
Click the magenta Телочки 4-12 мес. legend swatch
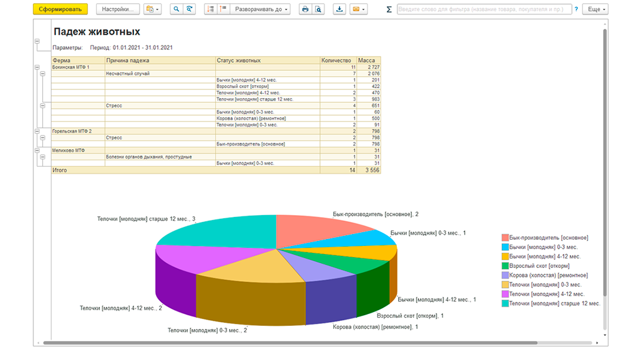click(505, 294)
